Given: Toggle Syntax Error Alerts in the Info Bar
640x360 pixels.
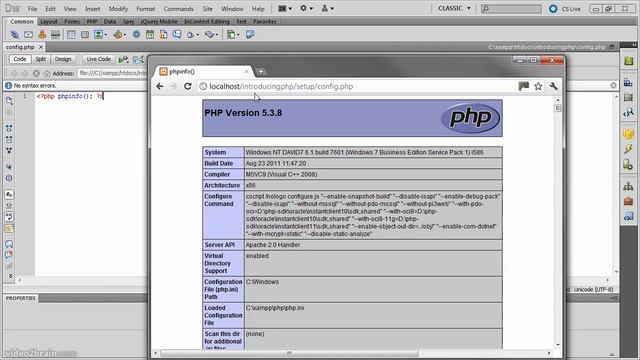Looking at the screenshot, I should pyautogui.click(x=9, y=229).
